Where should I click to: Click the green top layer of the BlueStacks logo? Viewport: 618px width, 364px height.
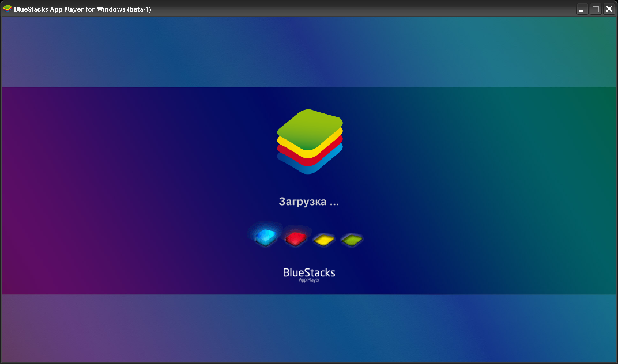[x=310, y=128]
